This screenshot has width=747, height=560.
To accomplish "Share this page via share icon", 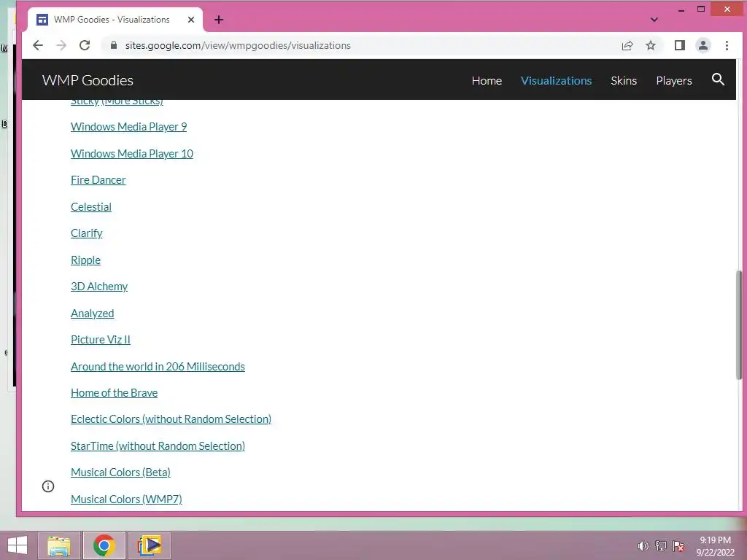I will click(627, 45).
